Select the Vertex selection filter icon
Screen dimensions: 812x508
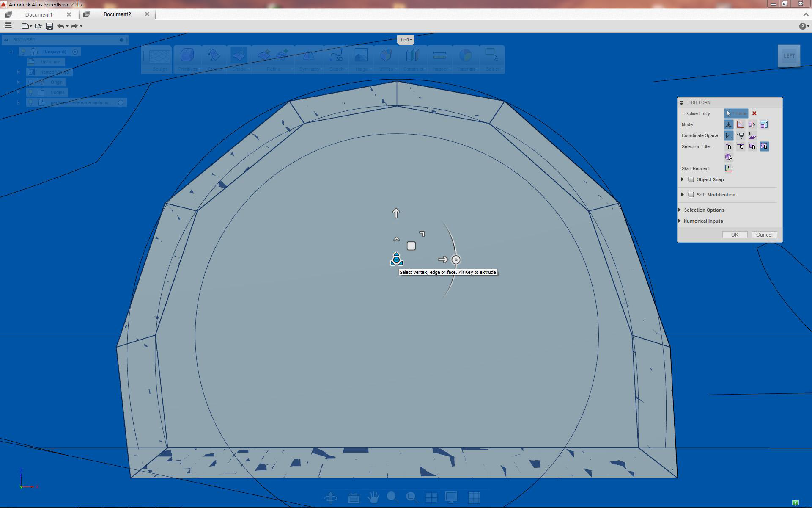[x=728, y=146]
